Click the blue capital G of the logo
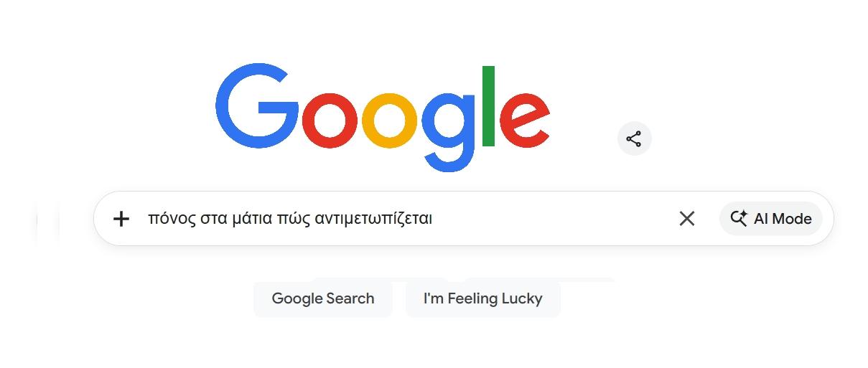 point(257,106)
